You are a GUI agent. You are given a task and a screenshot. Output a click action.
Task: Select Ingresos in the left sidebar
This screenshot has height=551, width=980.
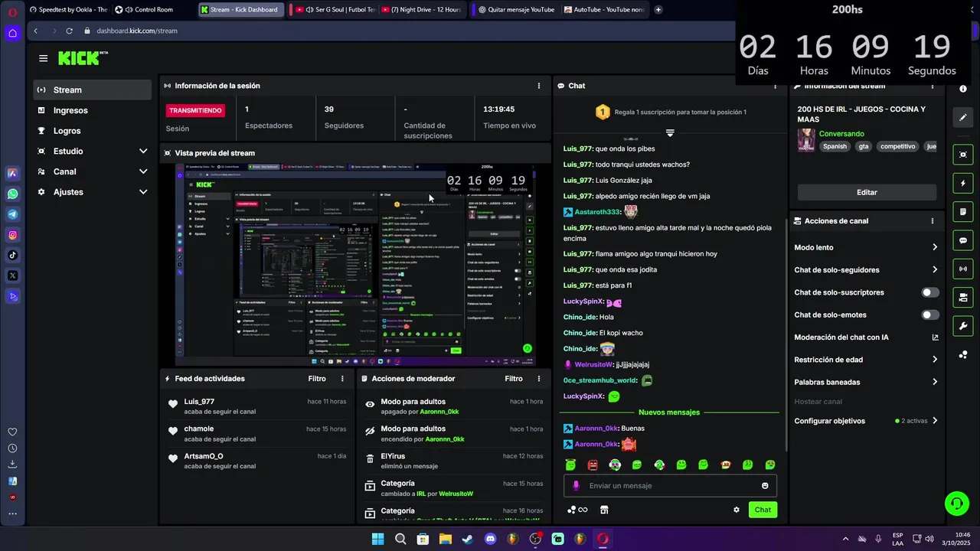point(93,110)
